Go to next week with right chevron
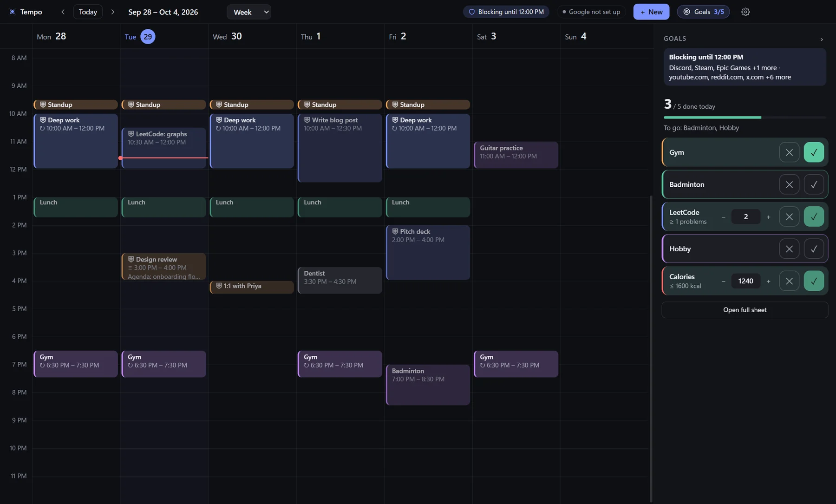 [x=112, y=12]
